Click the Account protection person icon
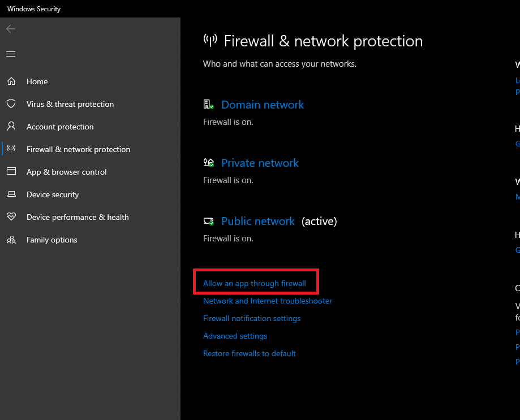Screen dimensions: 520x420 [11, 127]
